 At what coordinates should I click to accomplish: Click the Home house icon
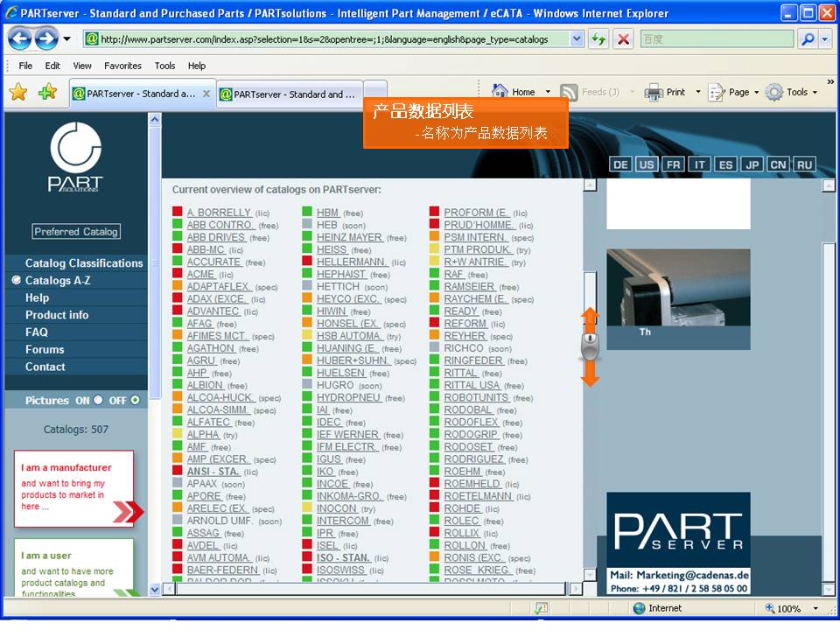point(500,92)
